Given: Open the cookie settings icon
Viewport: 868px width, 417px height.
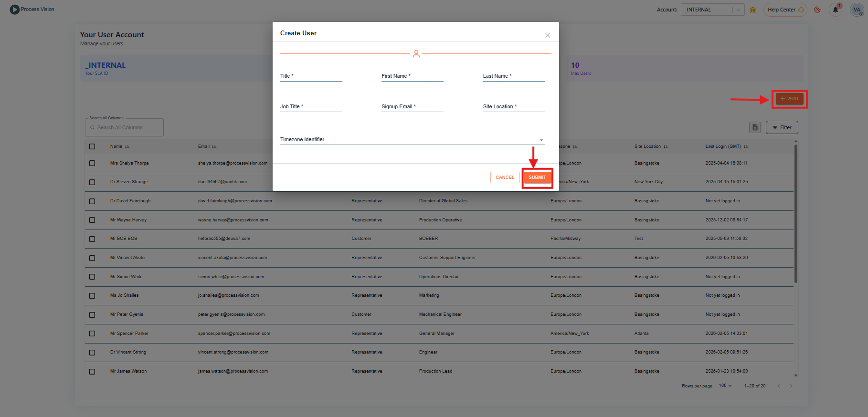Looking at the screenshot, I should [x=817, y=10].
